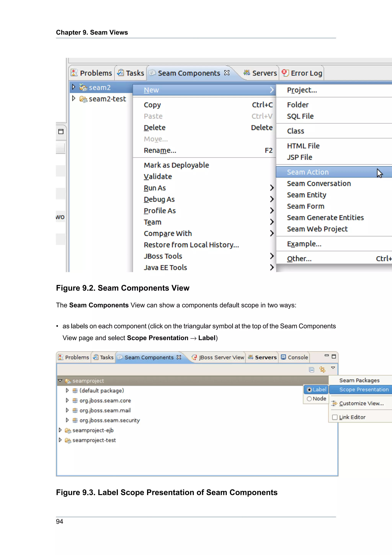This screenshot has height=555, width=392.
Task: Select Rename... in the context menu
Action: (204, 150)
